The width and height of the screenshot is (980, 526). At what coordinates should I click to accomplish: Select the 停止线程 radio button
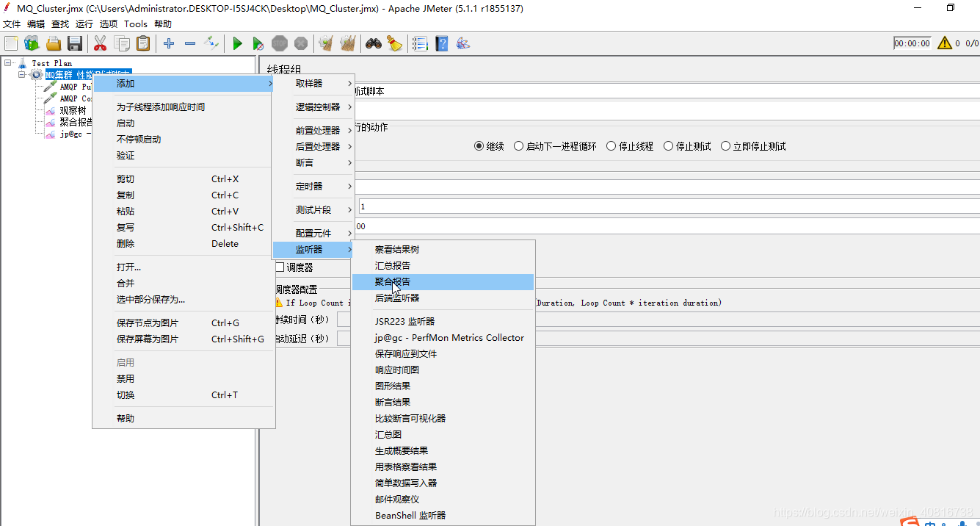611,146
